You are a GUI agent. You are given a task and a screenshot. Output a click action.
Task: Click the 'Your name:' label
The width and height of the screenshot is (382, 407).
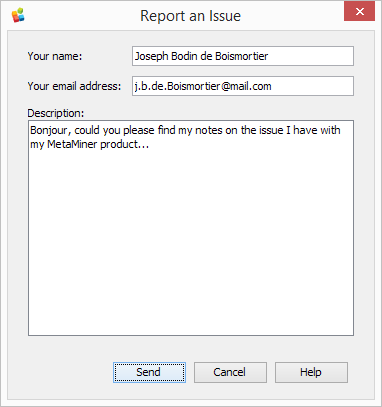pyautogui.click(x=55, y=56)
